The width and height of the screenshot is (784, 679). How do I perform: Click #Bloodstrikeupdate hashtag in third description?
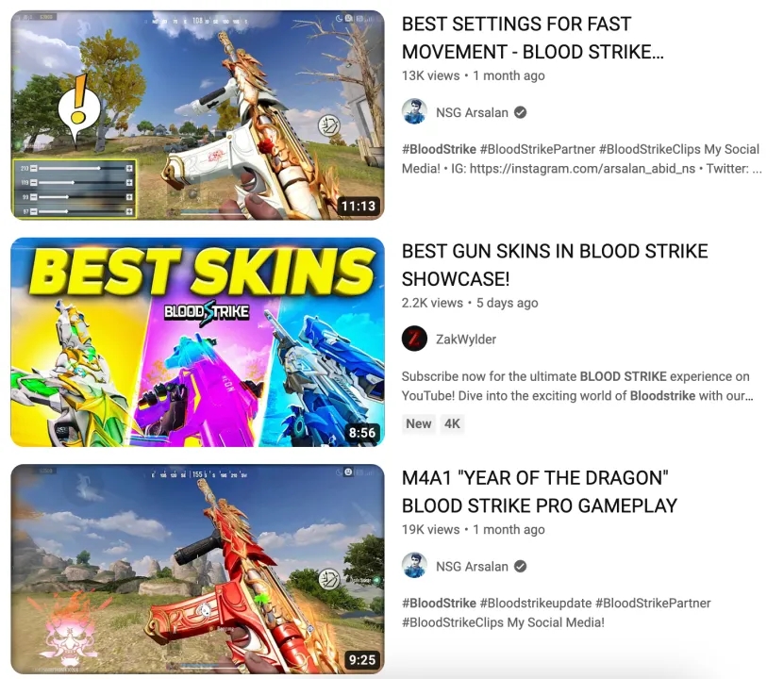coord(536,603)
